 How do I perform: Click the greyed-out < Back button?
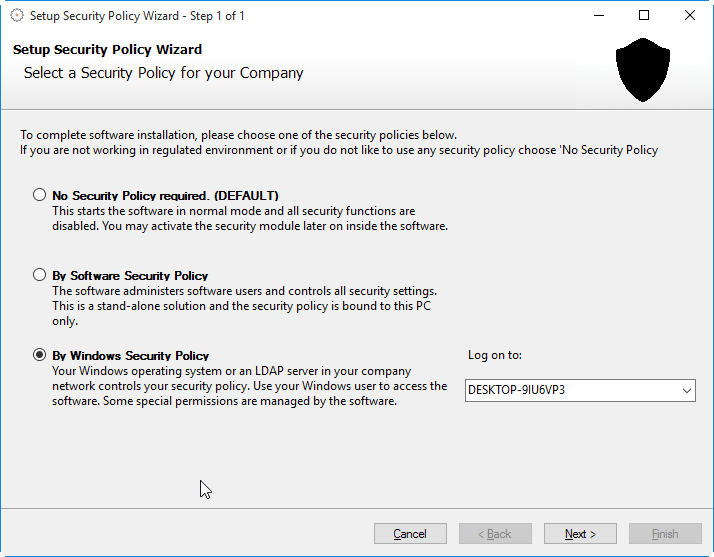[495, 534]
